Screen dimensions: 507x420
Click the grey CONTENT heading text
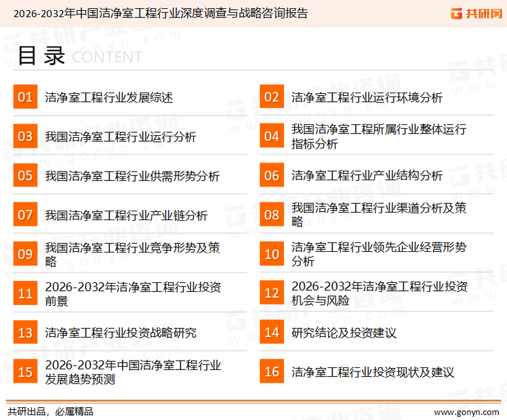(x=107, y=57)
